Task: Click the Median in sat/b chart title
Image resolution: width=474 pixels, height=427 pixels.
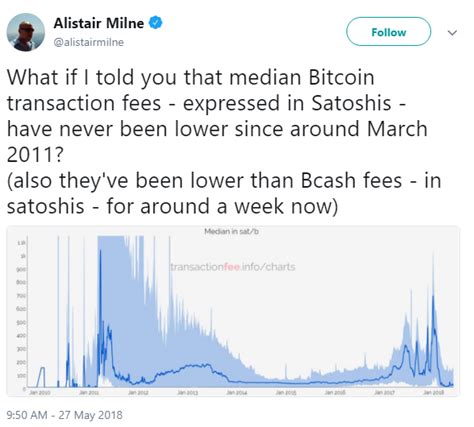Action: coord(231,231)
